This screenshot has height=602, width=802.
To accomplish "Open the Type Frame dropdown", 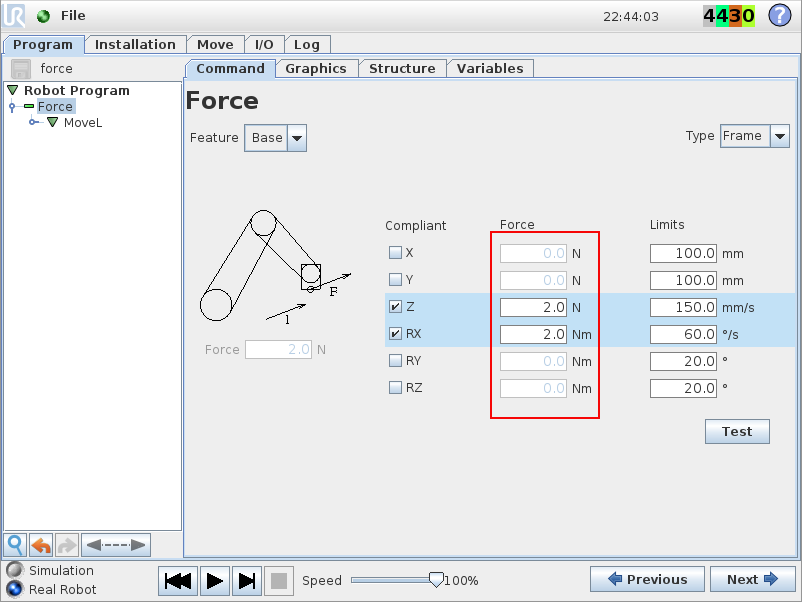I will [x=755, y=136].
